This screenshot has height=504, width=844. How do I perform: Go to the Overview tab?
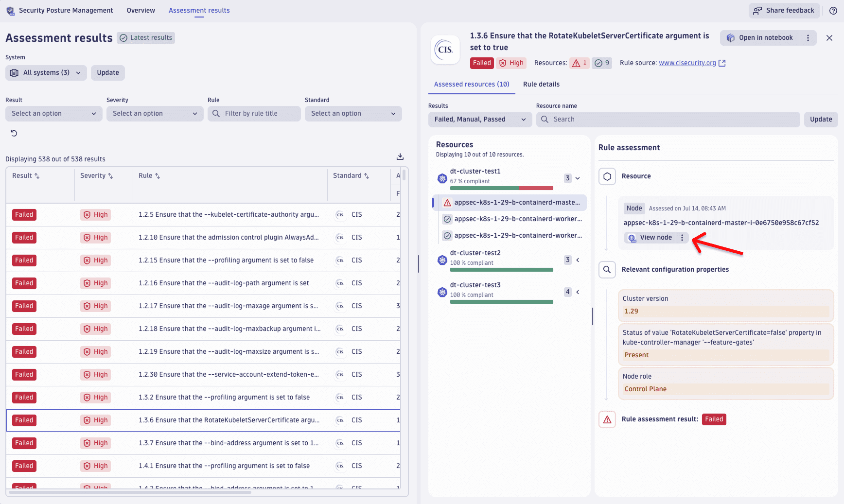141,11
